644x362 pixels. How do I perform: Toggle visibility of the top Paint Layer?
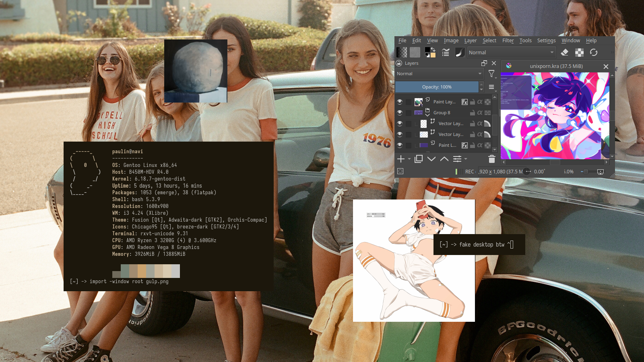(x=400, y=102)
